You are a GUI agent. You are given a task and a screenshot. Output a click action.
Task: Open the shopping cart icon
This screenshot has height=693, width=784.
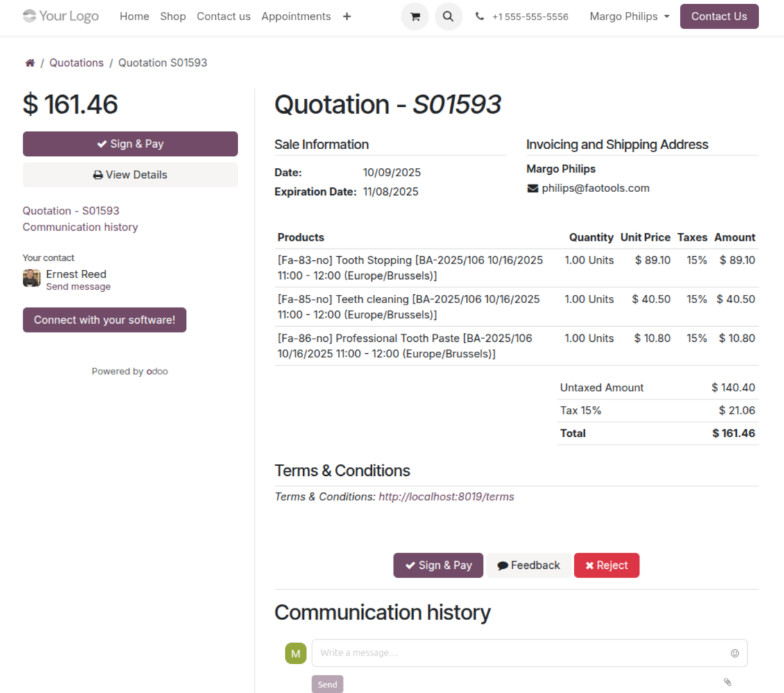click(x=415, y=17)
